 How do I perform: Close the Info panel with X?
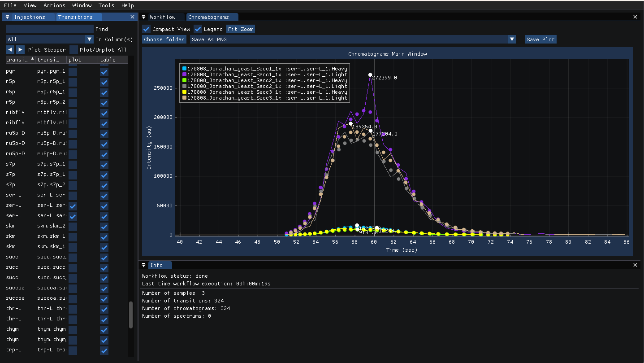[635, 265]
